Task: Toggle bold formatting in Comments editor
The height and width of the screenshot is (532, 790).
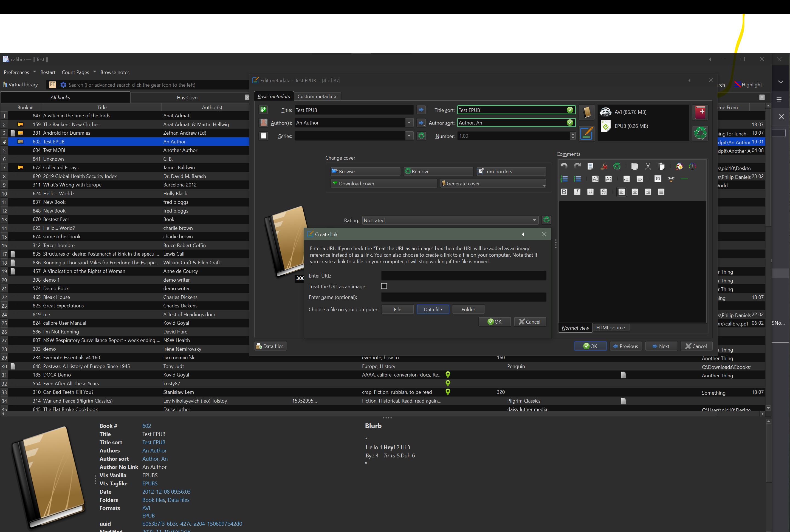Action: pyautogui.click(x=564, y=192)
